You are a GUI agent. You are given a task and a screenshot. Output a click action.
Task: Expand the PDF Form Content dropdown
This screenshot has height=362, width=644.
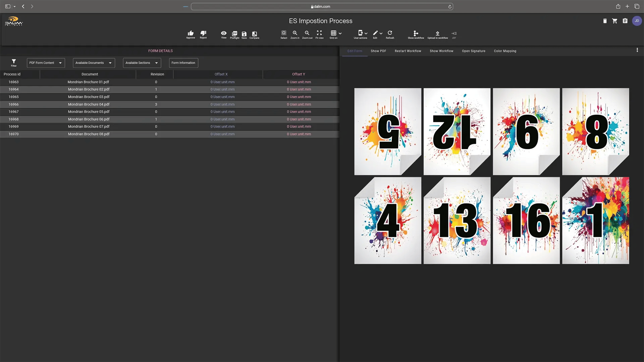(x=46, y=63)
